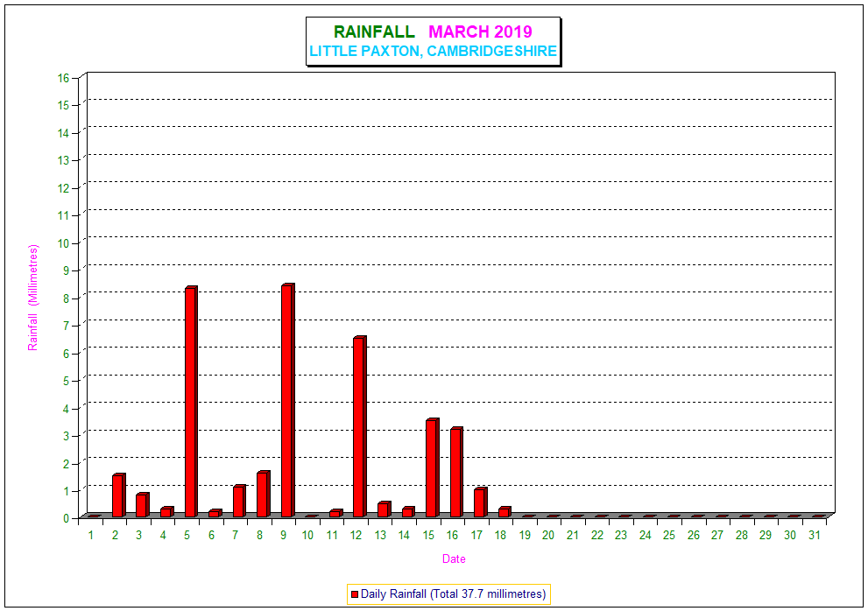Click the x-axis label '20'
868x611 pixels.
[x=548, y=535]
